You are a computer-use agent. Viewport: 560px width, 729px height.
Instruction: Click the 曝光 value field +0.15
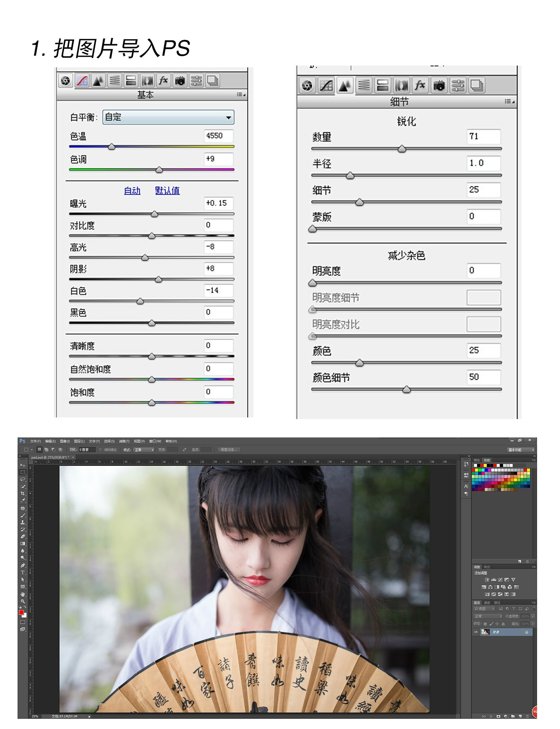click(x=219, y=203)
